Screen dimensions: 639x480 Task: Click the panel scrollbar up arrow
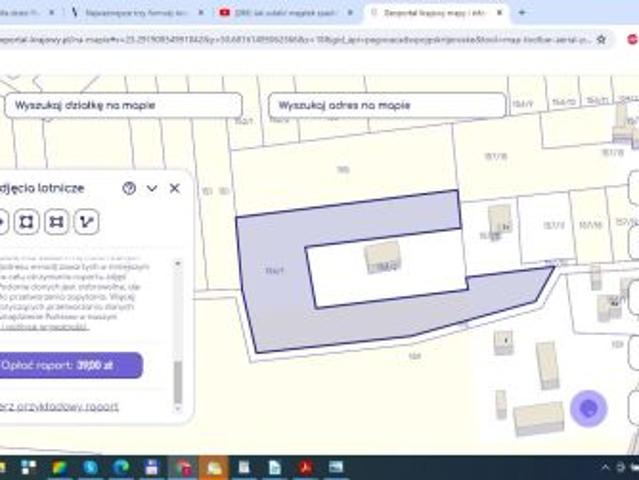[x=178, y=263]
